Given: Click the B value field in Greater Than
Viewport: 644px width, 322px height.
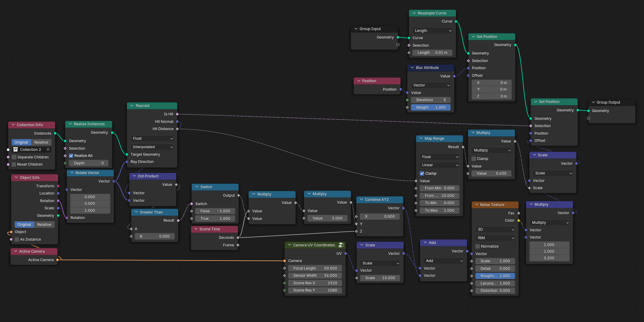Looking at the screenshot, I should [x=155, y=236].
